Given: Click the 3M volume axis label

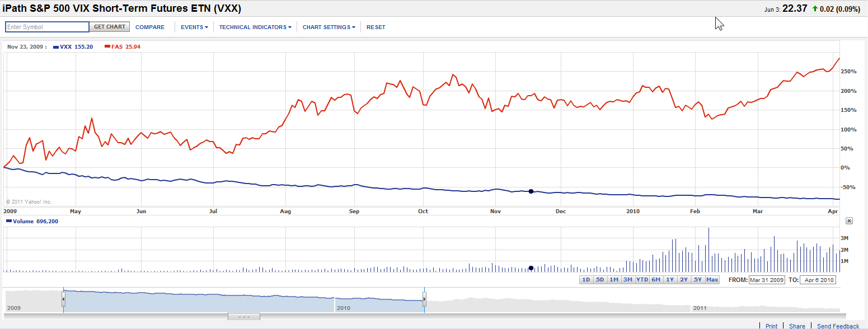Looking at the screenshot, I should (846, 238).
